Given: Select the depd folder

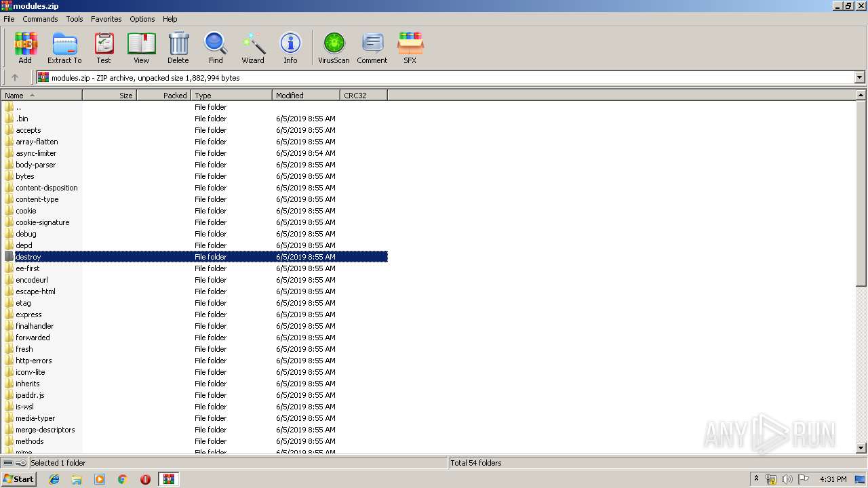Looking at the screenshot, I should click(x=195, y=245).
